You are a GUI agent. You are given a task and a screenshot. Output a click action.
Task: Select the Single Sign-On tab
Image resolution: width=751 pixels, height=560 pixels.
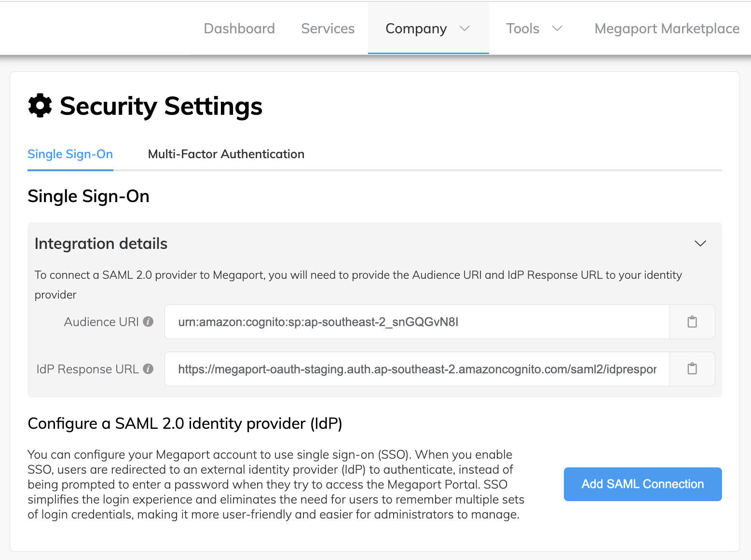(70, 154)
